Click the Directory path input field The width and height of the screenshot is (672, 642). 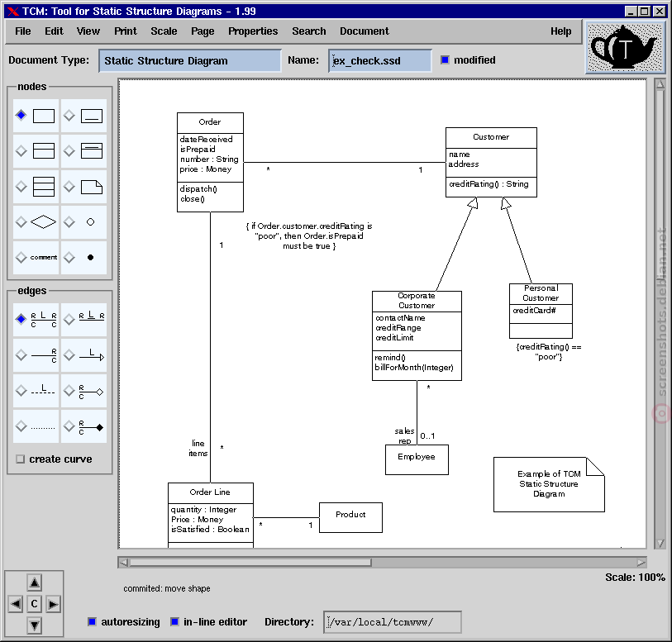click(392, 622)
